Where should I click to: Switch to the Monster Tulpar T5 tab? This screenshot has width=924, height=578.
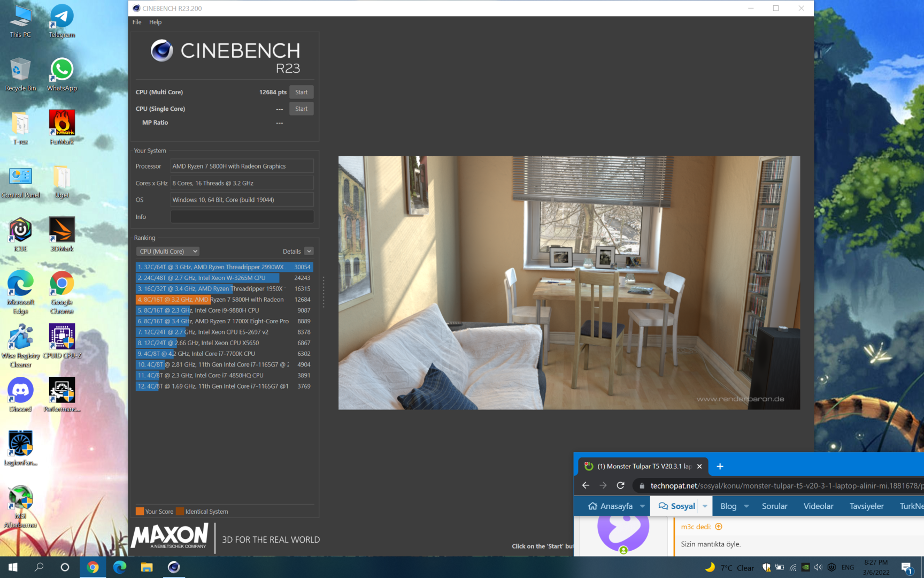(x=644, y=466)
